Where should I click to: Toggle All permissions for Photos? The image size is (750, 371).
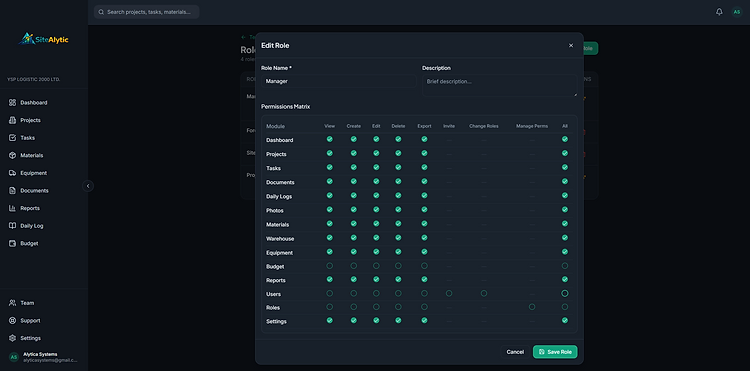(x=565, y=209)
